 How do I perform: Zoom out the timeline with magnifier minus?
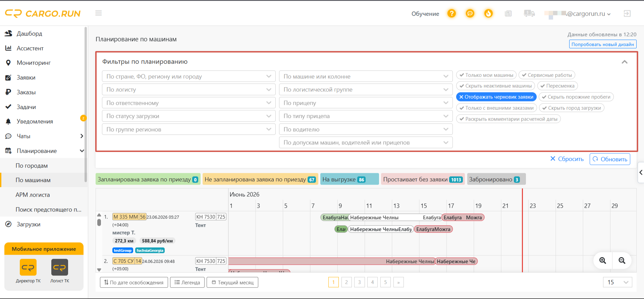coord(622,260)
